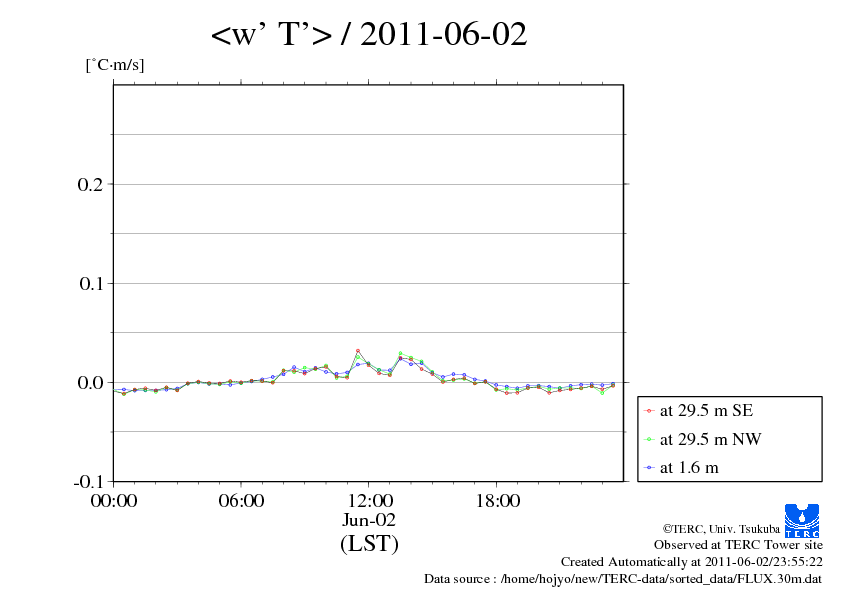The width and height of the screenshot is (842, 595).
Task: Click the red marker for 29.5 m SE
Action: click(650, 411)
